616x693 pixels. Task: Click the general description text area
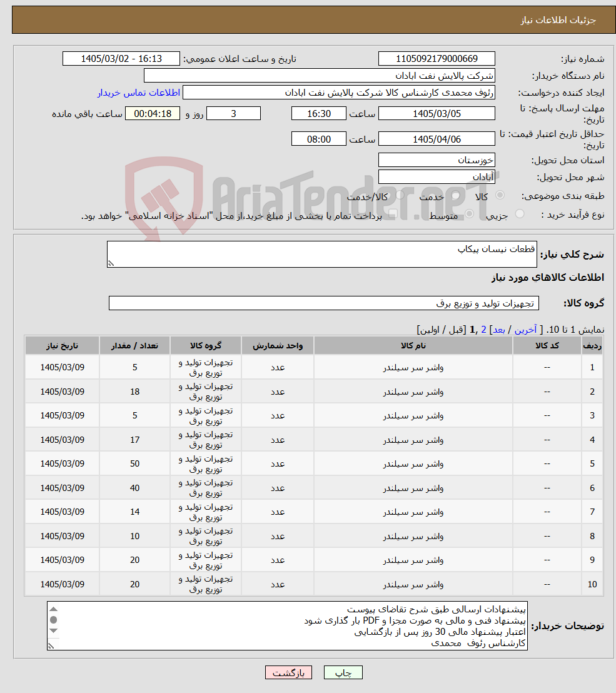[x=322, y=254]
